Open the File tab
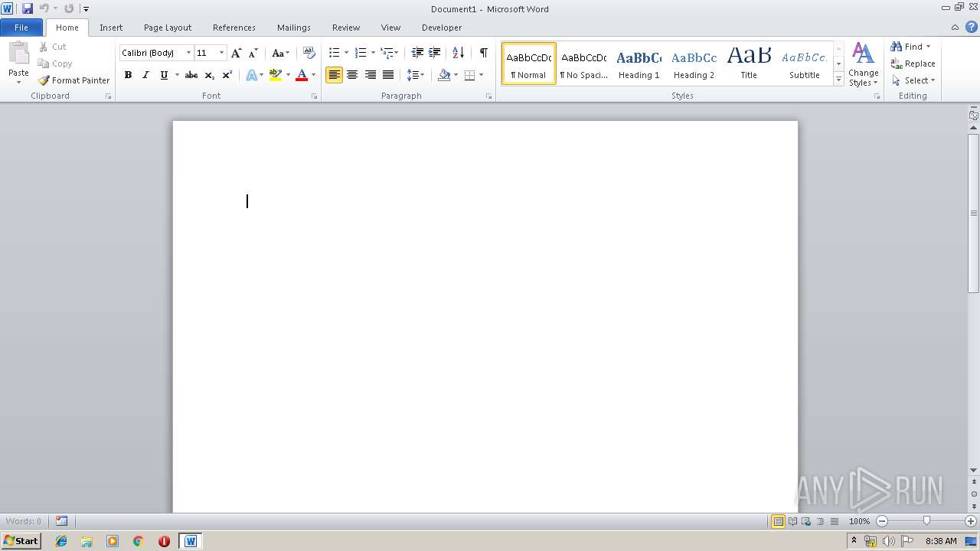 (21, 28)
